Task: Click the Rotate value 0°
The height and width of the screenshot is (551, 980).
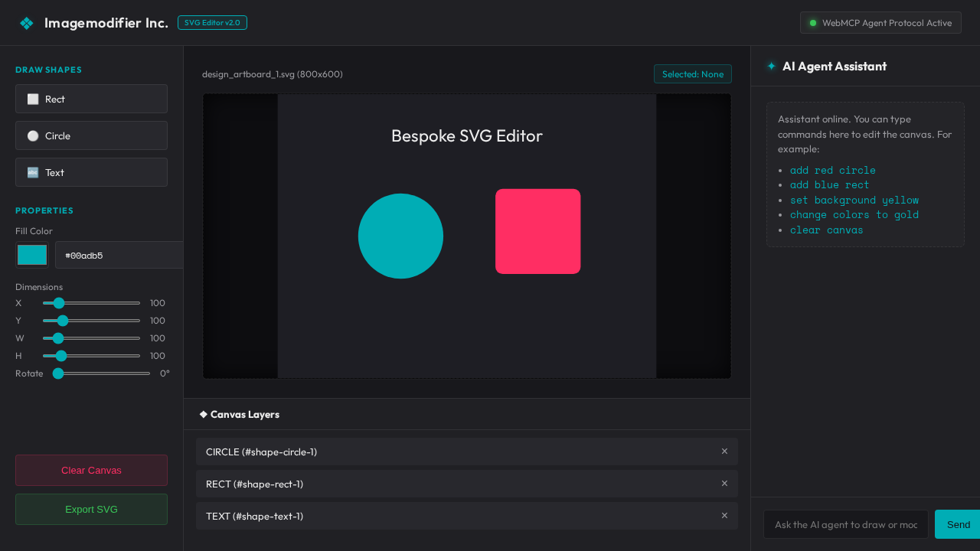Action: [x=165, y=373]
